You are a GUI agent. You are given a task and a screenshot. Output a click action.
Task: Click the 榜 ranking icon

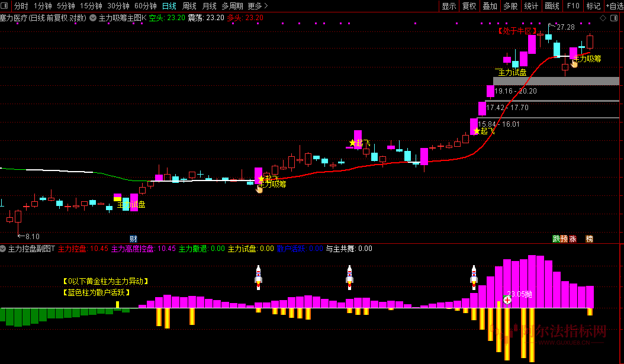pyautogui.click(x=589, y=239)
